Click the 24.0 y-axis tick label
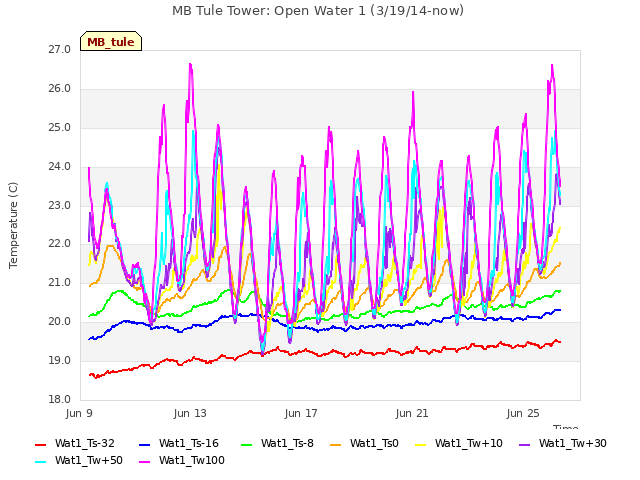Image resolution: width=640 pixels, height=480 pixels. [x=60, y=167]
